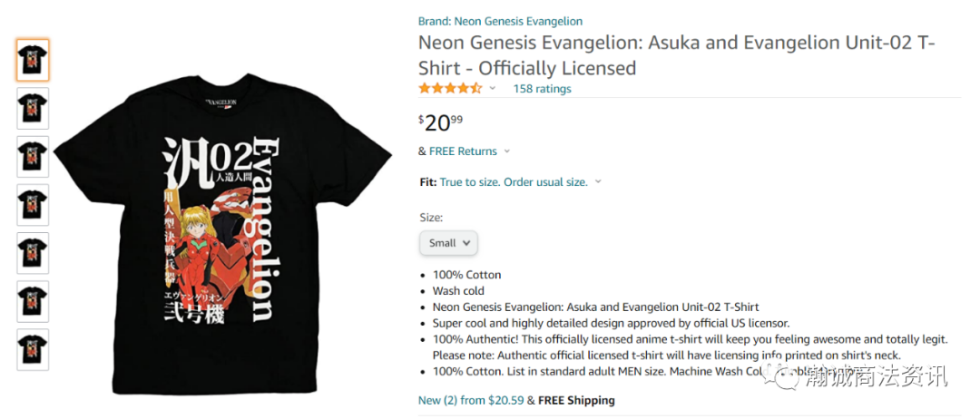Select the first product thumbnail image
Viewport: 980px width, 419px height.
(x=33, y=60)
